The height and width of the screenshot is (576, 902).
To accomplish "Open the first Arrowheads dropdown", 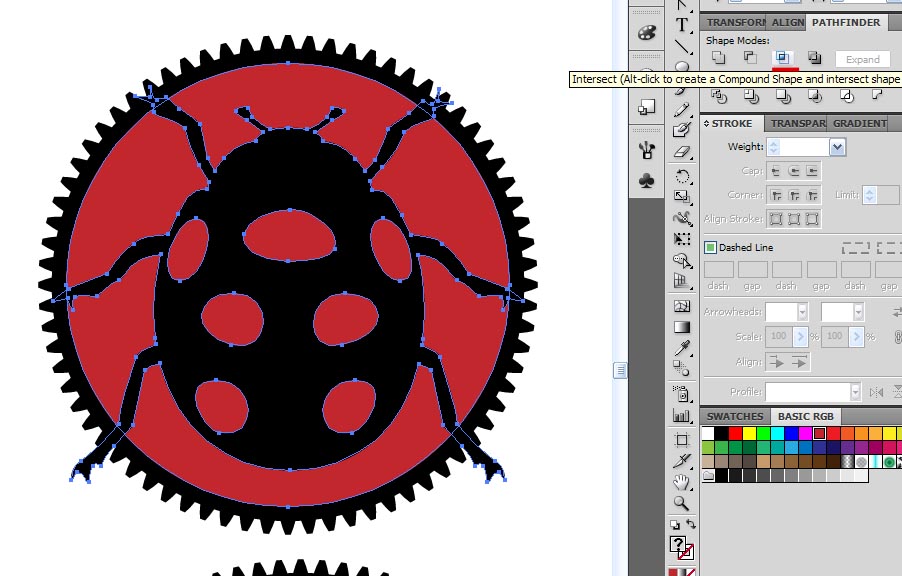I will point(802,312).
